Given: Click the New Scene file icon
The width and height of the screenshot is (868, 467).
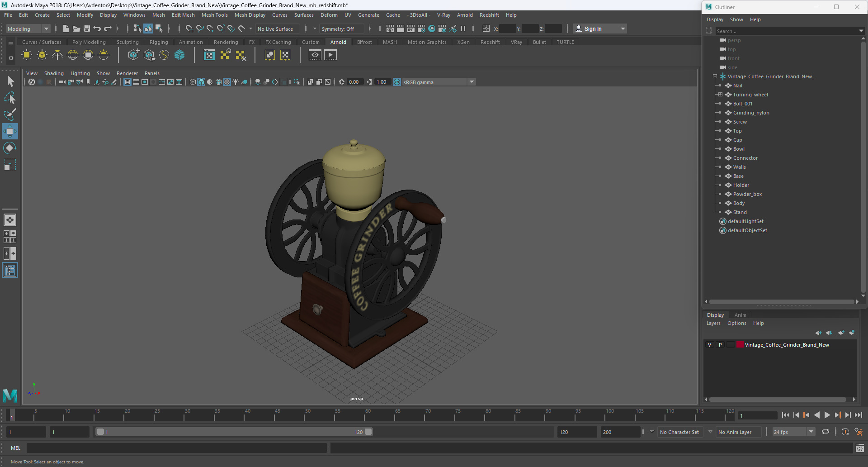Looking at the screenshot, I should 66,29.
